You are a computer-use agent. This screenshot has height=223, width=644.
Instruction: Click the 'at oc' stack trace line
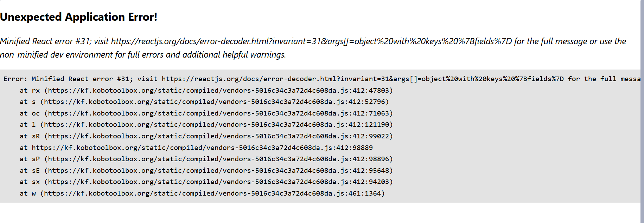click(x=206, y=113)
